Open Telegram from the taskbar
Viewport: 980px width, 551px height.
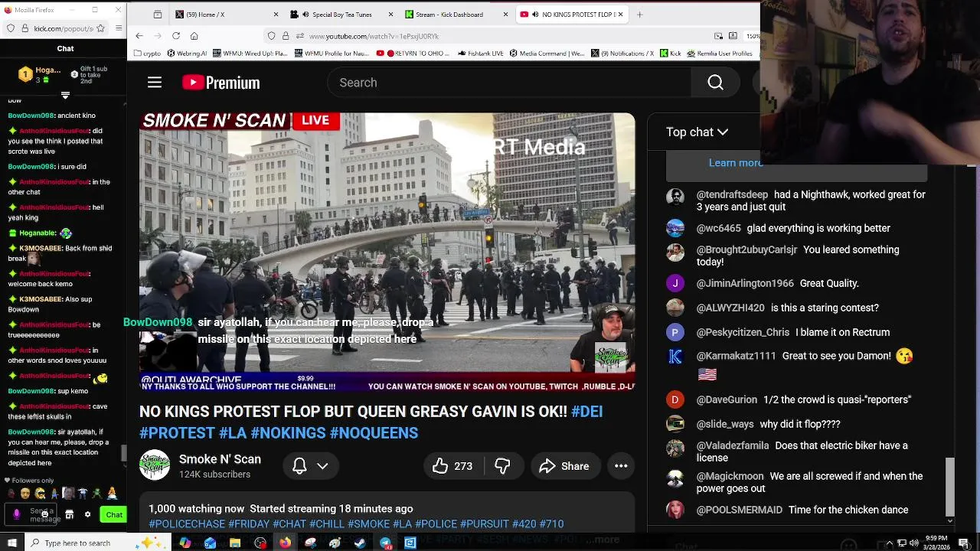[385, 543]
